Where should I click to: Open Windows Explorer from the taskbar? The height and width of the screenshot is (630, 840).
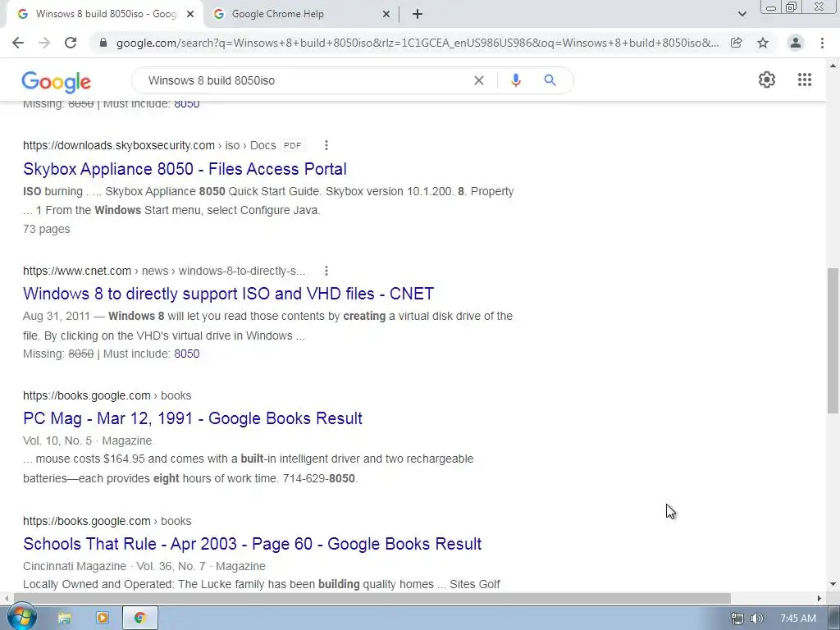[64, 619]
